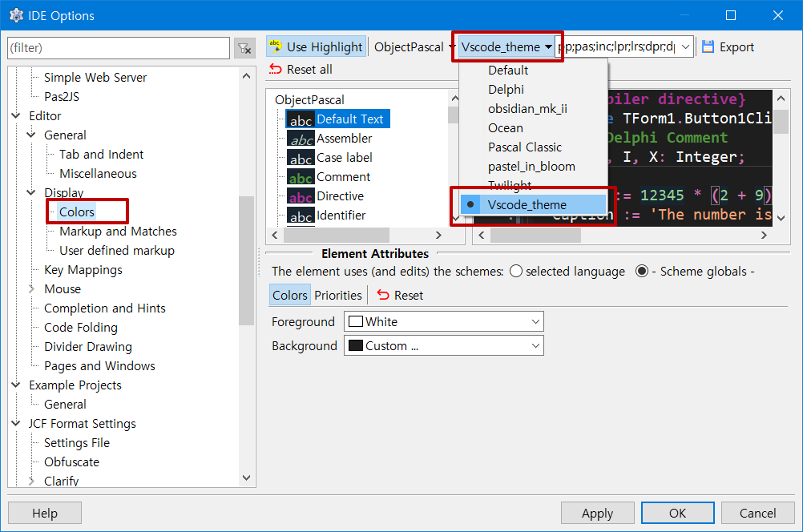The image size is (803, 532).
Task: Click the Directive abc preview icon
Action: [300, 196]
